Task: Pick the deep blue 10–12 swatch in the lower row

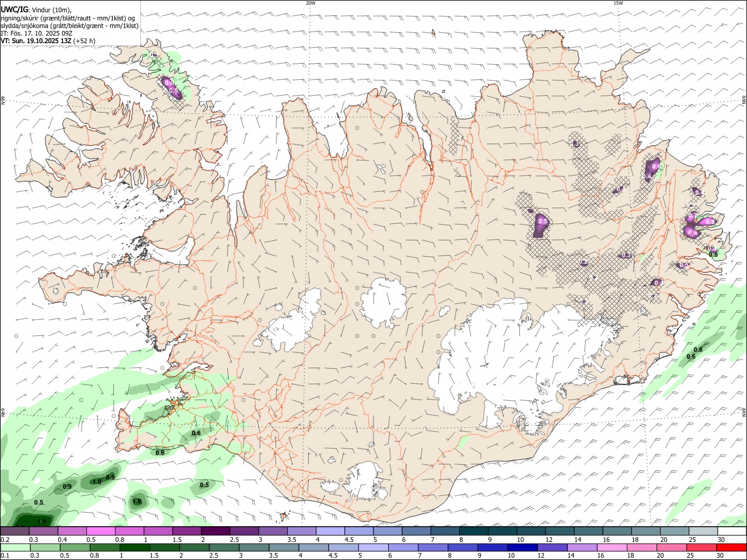Action: click(x=523, y=548)
